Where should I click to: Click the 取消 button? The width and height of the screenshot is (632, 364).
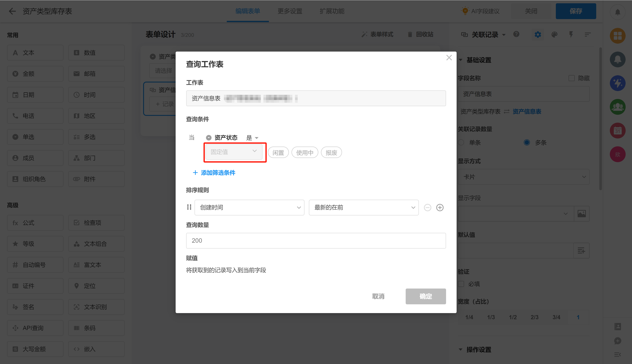378,296
